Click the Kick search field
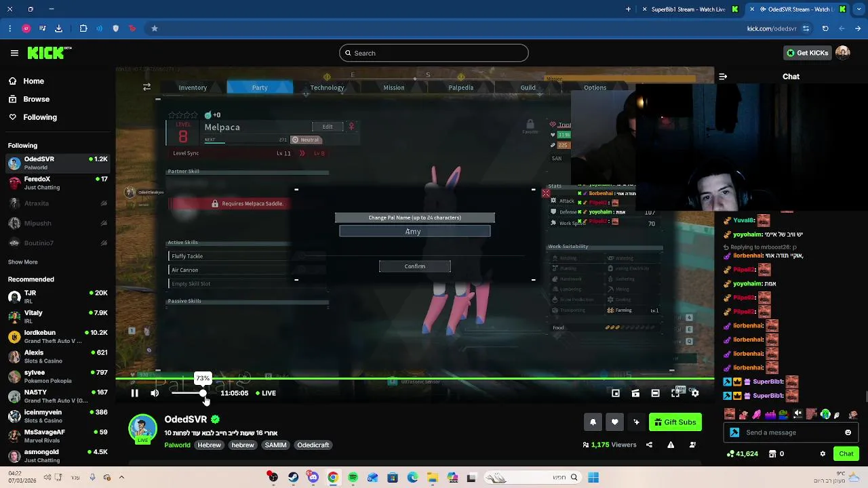The image size is (868, 488). (x=434, y=53)
